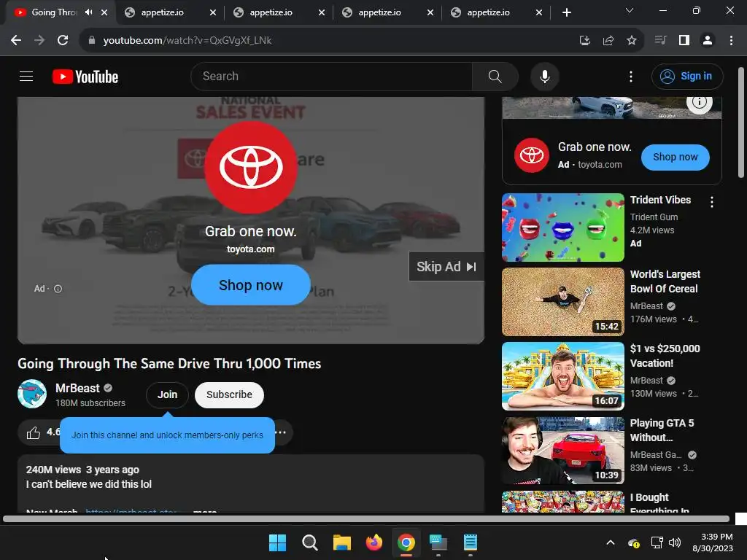This screenshot has height=560, width=747.
Task: Subscribe to MrBeast
Action: (x=229, y=394)
